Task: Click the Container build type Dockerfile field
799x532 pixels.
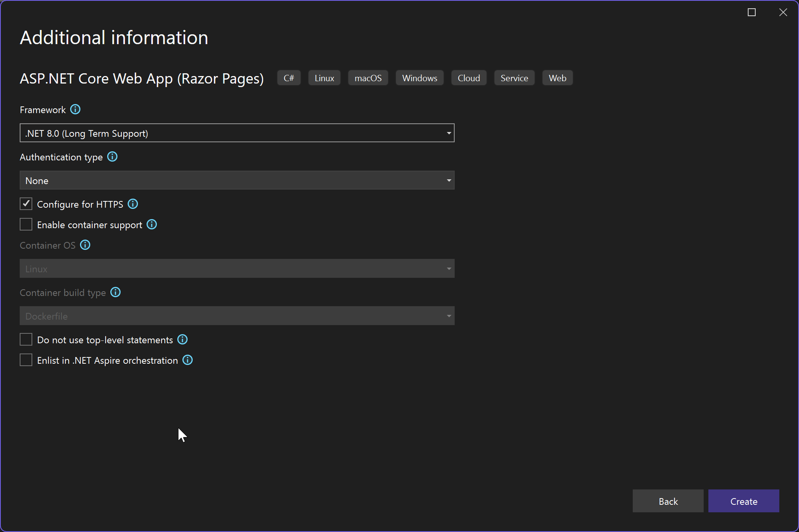Action: point(237,316)
